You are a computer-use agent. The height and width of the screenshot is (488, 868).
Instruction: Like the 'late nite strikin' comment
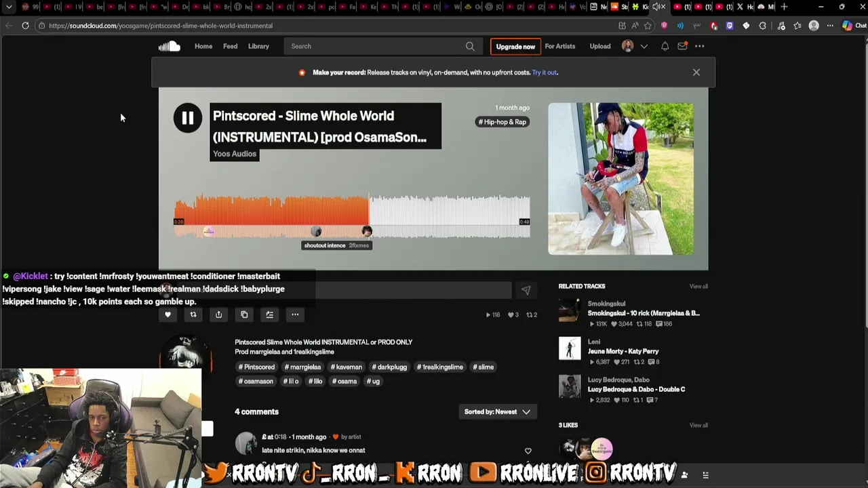coord(528,451)
